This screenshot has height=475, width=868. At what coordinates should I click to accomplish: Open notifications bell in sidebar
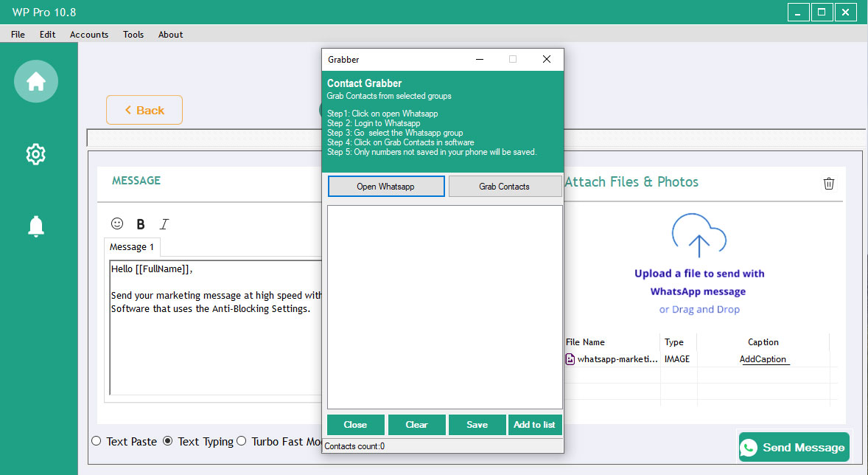pos(36,226)
